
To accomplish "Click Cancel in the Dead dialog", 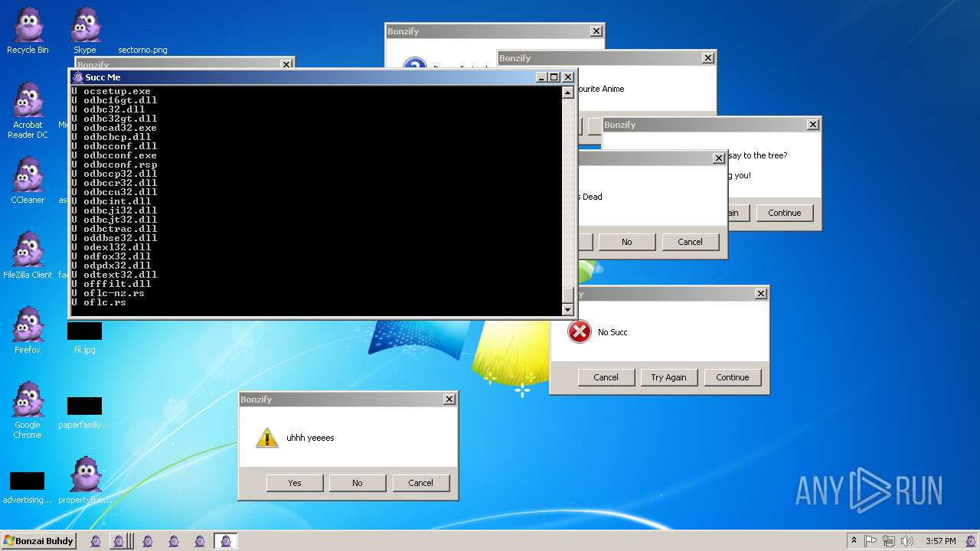I will pos(690,242).
